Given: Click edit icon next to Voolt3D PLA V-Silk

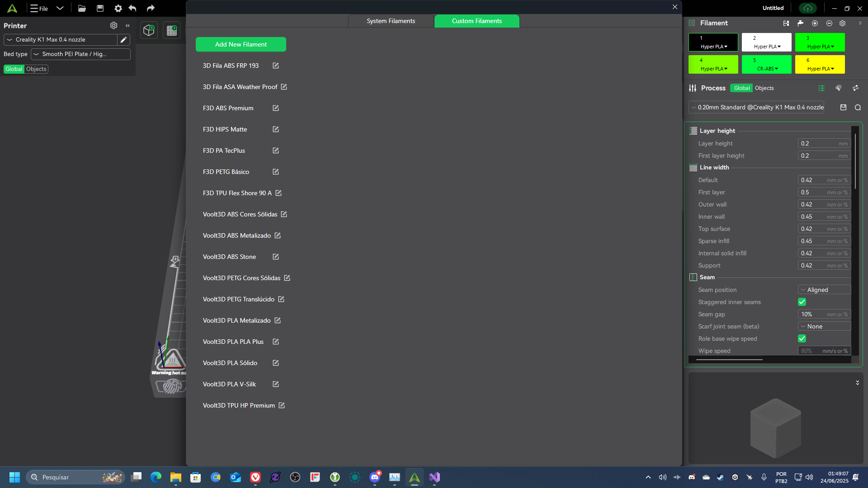Looking at the screenshot, I should pyautogui.click(x=276, y=384).
